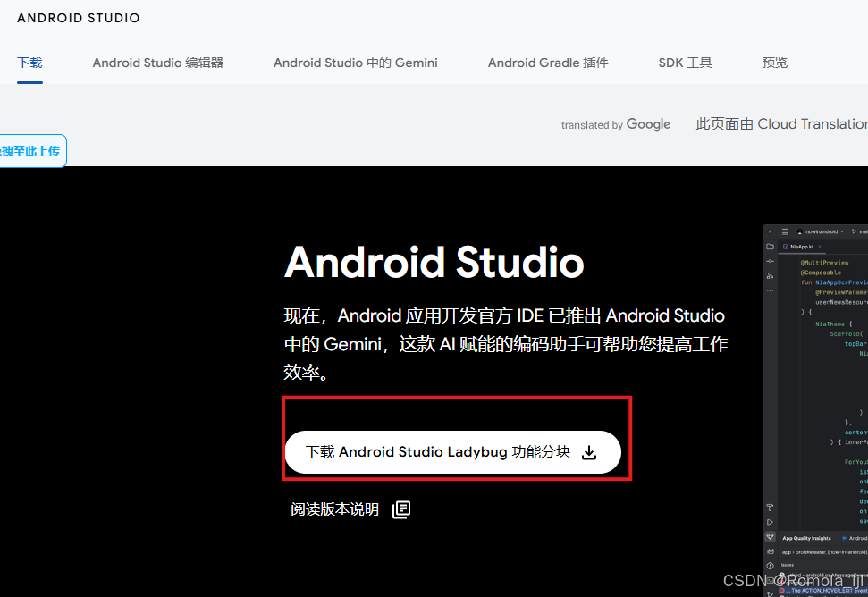Click the 此页面由 Cloud Translation notice
The image size is (868, 597).
[781, 124]
